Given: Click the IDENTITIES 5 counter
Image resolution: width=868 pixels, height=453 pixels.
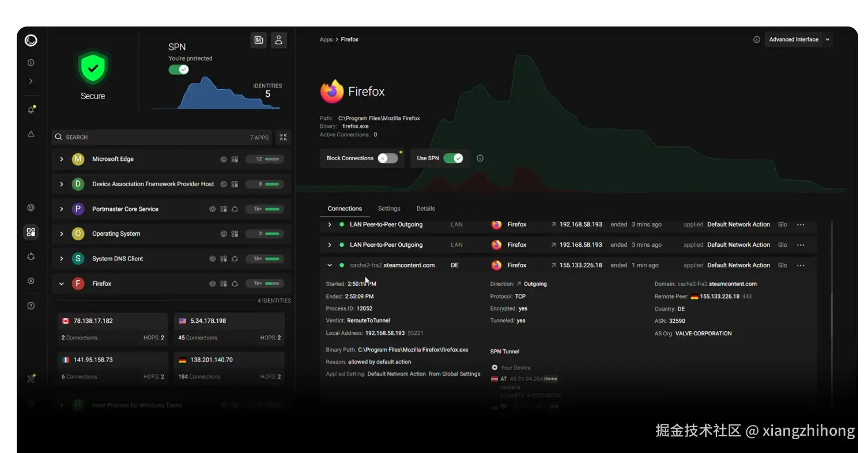Looking at the screenshot, I should [x=267, y=90].
